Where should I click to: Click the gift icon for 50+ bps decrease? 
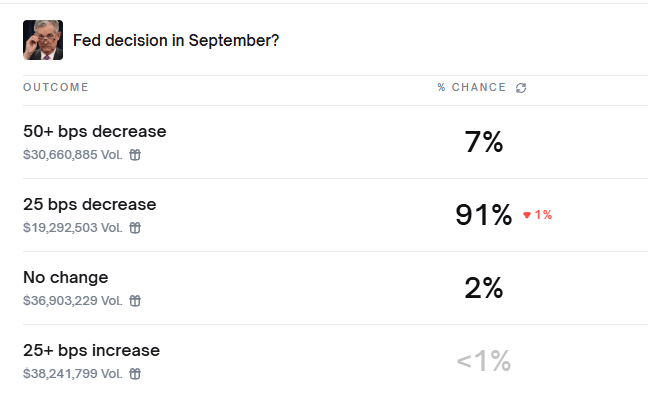tap(135, 155)
